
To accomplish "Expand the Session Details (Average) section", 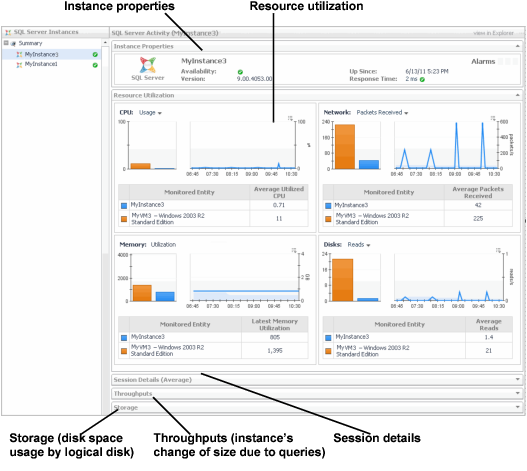I will pos(518,379).
